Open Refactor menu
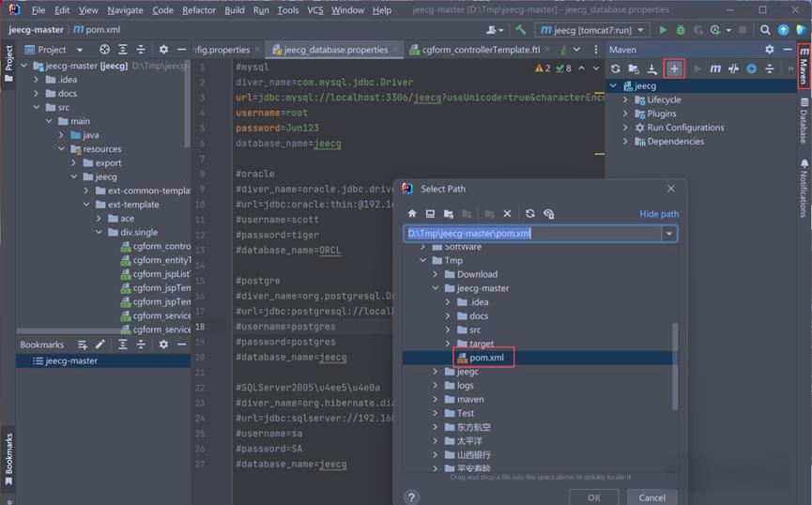The height and width of the screenshot is (505, 812). point(199,9)
